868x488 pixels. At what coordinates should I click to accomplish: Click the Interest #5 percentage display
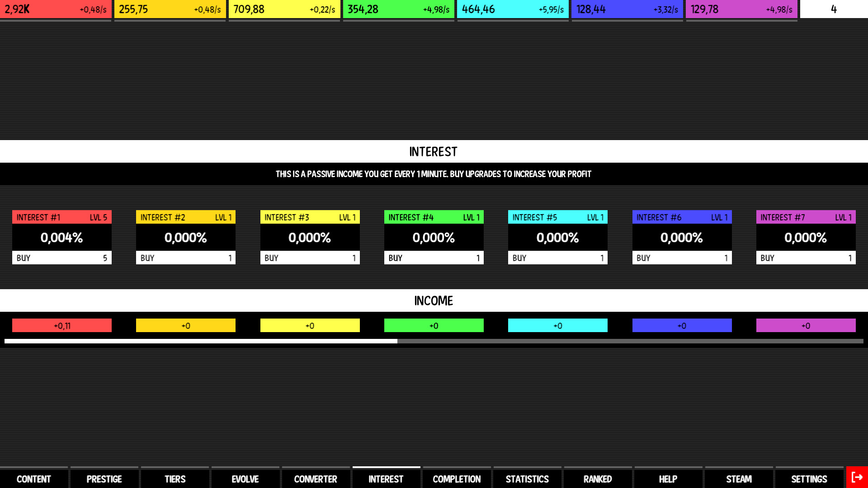click(x=558, y=237)
